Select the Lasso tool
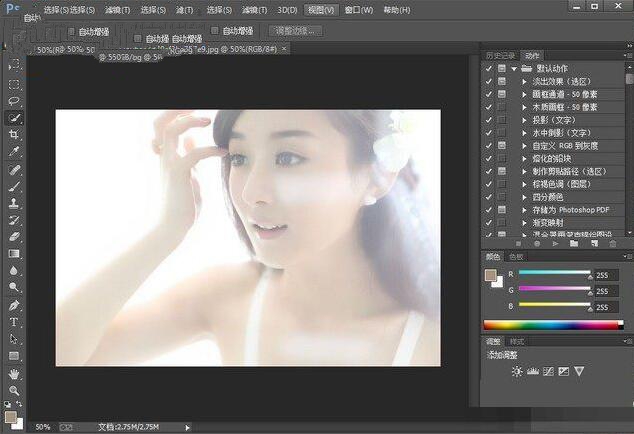This screenshot has width=634, height=434. [14, 101]
